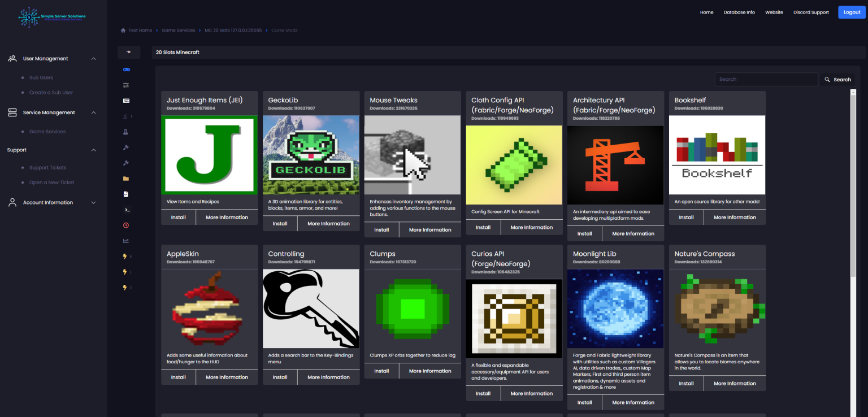
Task: Open the gamepad icon in the service toolbar
Action: tap(126, 69)
